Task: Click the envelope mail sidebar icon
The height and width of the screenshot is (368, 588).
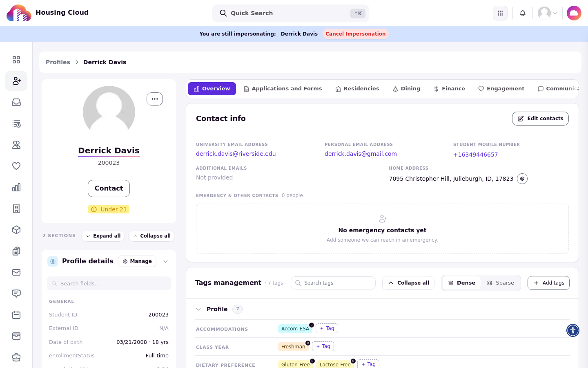Action: click(16, 272)
